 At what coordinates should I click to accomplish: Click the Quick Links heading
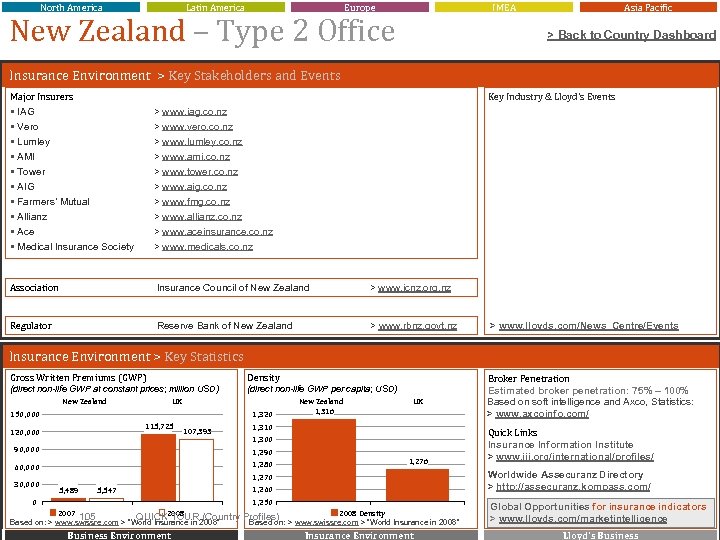coord(512,433)
